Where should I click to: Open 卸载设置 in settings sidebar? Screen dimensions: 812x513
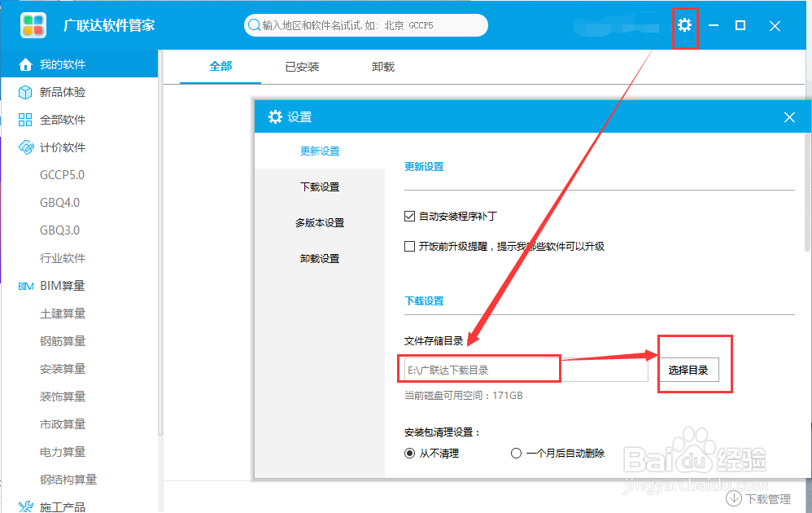(x=320, y=259)
